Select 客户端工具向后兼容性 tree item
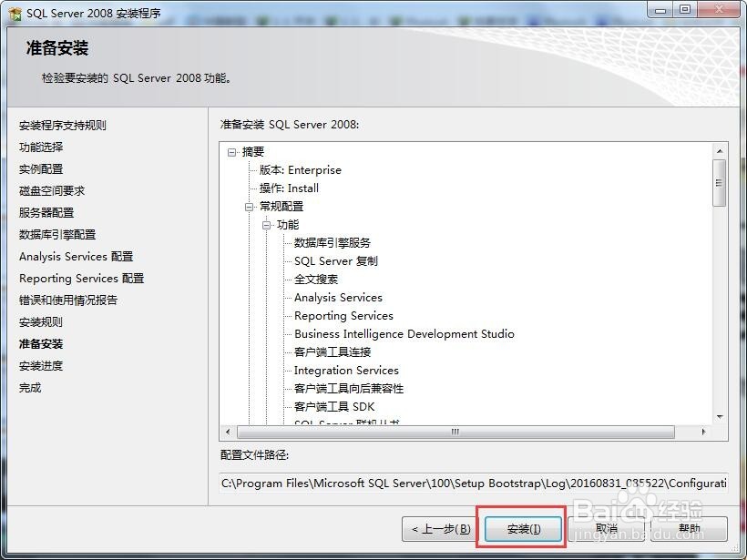747x560 pixels. pos(349,389)
